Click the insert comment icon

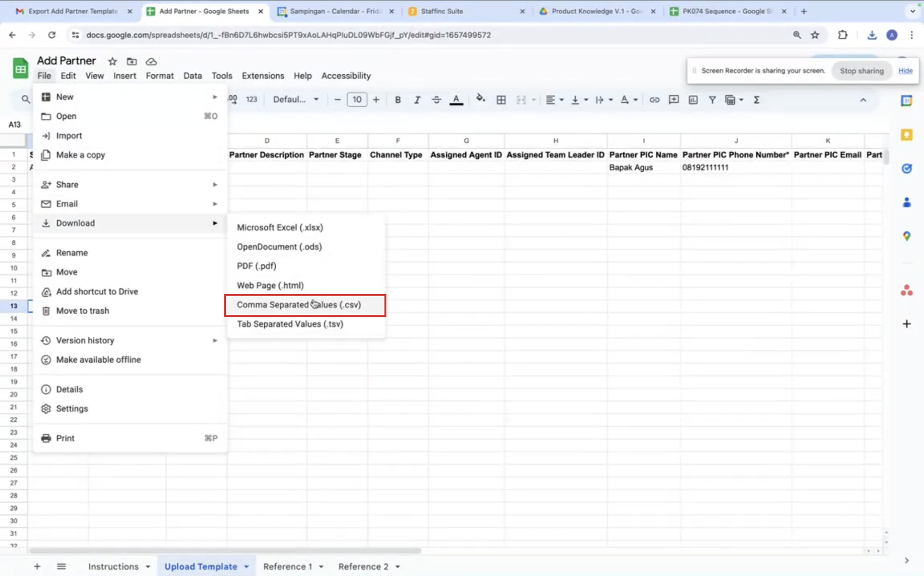point(674,100)
